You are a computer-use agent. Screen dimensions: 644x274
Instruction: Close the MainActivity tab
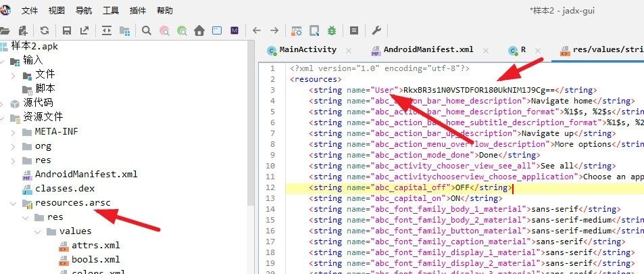tap(349, 51)
